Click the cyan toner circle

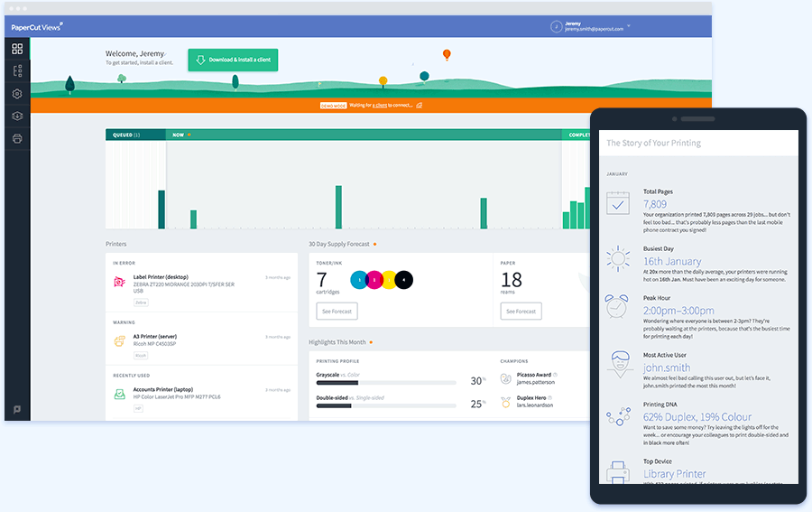359,280
